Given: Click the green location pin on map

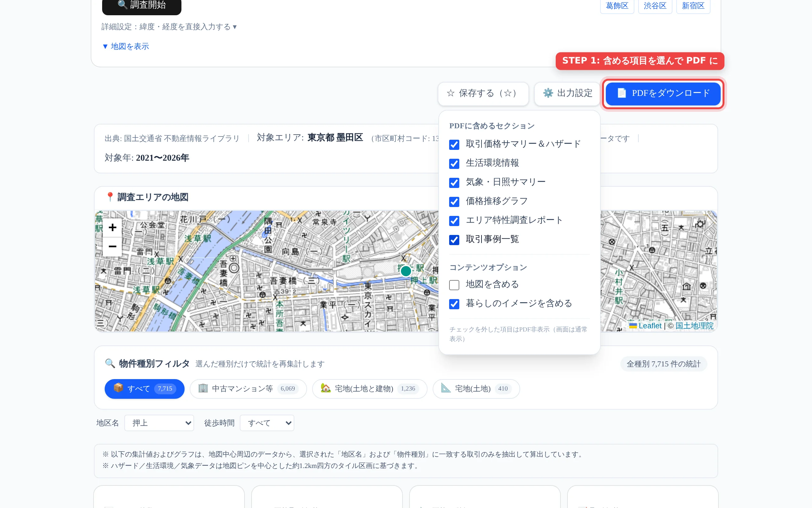Looking at the screenshot, I should click(x=406, y=271).
